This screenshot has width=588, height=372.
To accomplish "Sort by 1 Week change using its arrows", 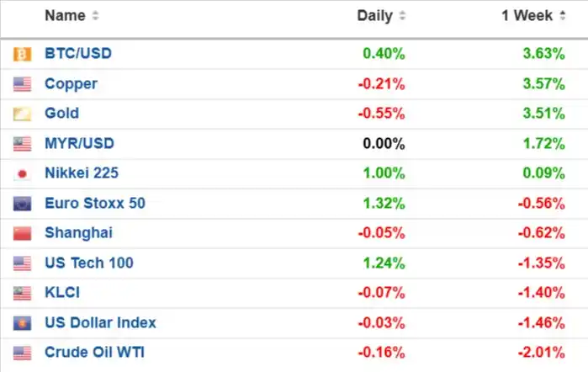I will coord(563,16).
